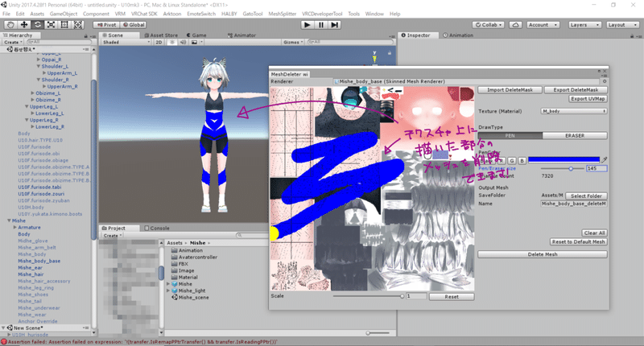Toggle the Hierarchy panel lock icon
The height and width of the screenshot is (346, 644).
tap(86, 35)
